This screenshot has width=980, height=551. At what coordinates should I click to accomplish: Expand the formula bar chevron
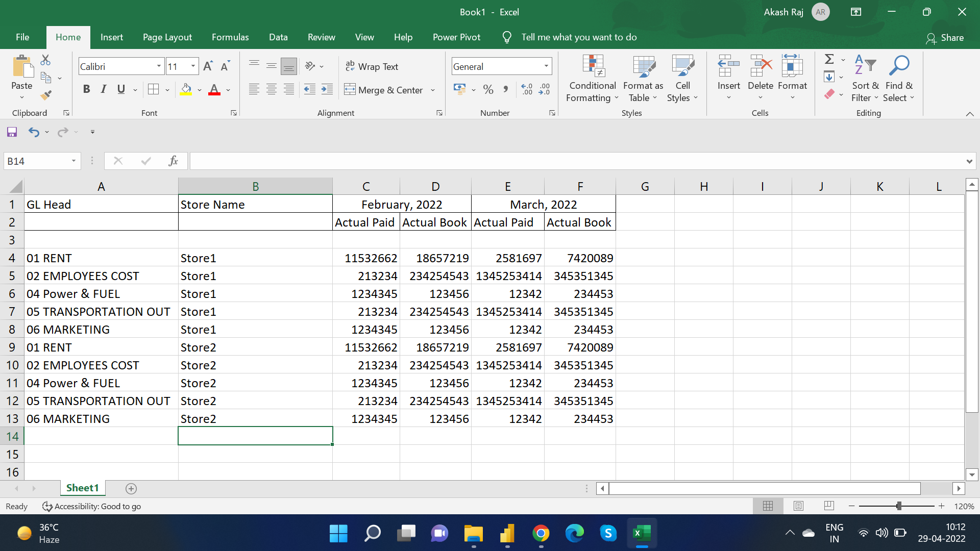coord(969,161)
